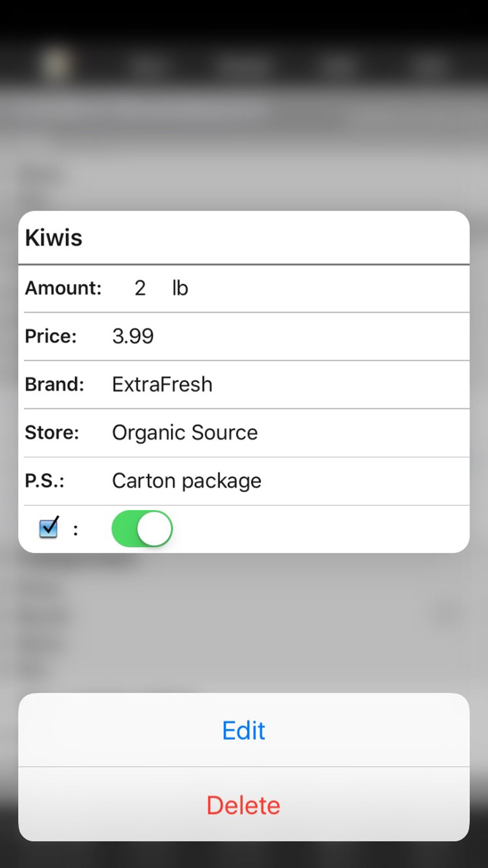Tap the ExtraFresh brand value
Screen dimensions: 488x868
coord(162,384)
